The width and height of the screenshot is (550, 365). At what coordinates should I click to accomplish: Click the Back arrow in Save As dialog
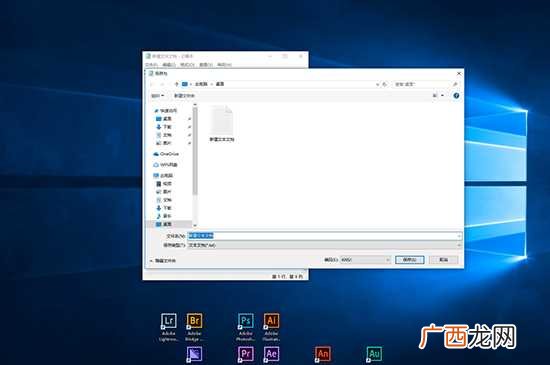coord(153,84)
